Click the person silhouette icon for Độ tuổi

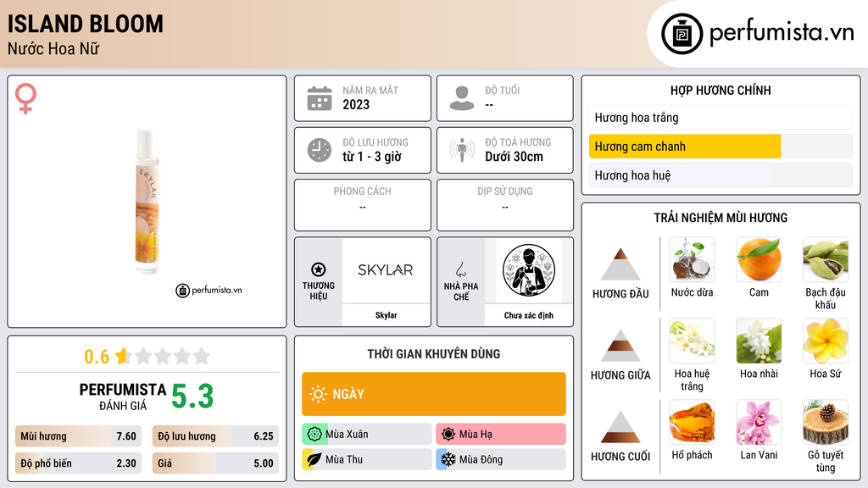click(462, 98)
